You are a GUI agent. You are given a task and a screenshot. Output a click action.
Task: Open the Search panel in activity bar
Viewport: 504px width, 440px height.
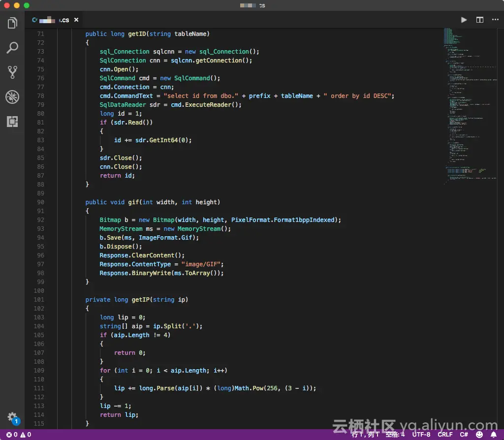(x=12, y=48)
